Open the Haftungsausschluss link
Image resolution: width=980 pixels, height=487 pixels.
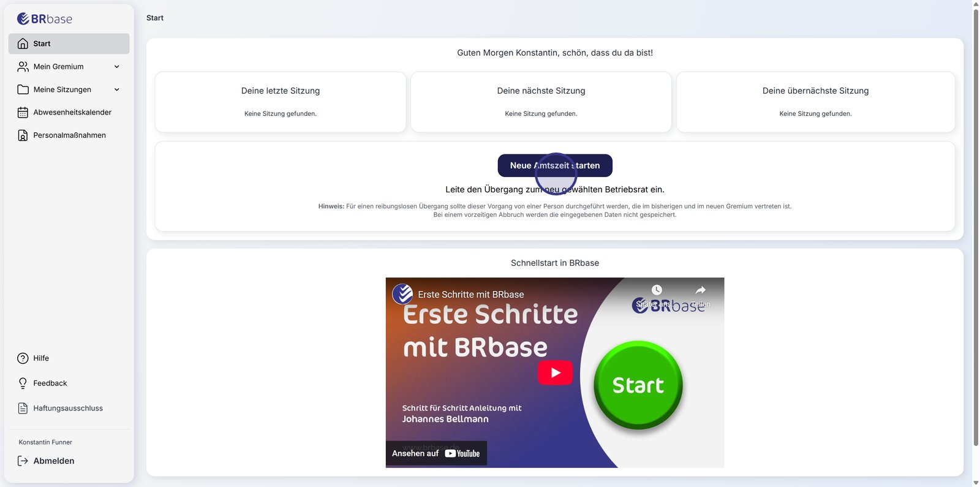coord(69,409)
